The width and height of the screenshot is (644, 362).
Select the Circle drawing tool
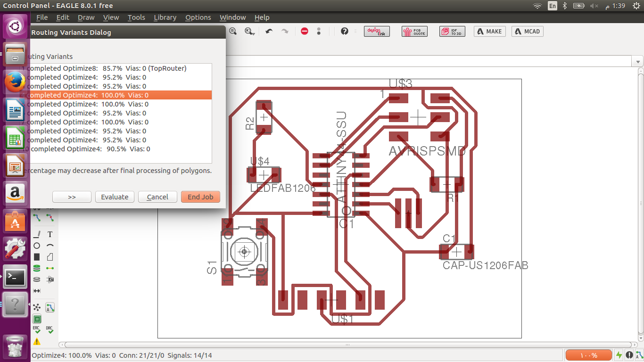[37, 246]
